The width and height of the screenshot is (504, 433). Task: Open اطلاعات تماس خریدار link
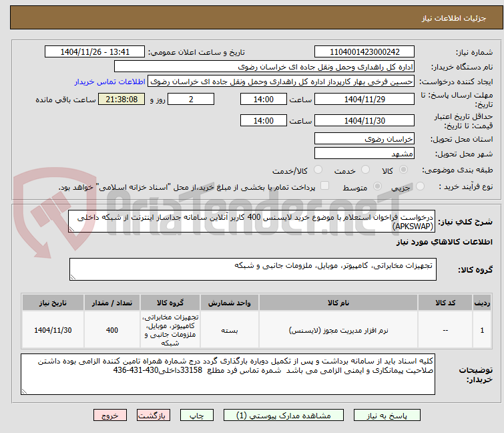coord(110,82)
